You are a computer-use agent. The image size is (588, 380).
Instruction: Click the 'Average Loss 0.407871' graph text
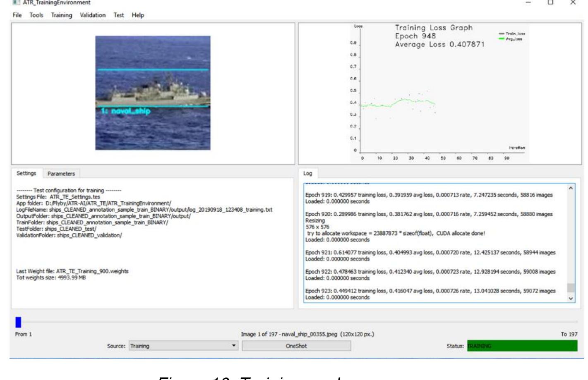(439, 44)
